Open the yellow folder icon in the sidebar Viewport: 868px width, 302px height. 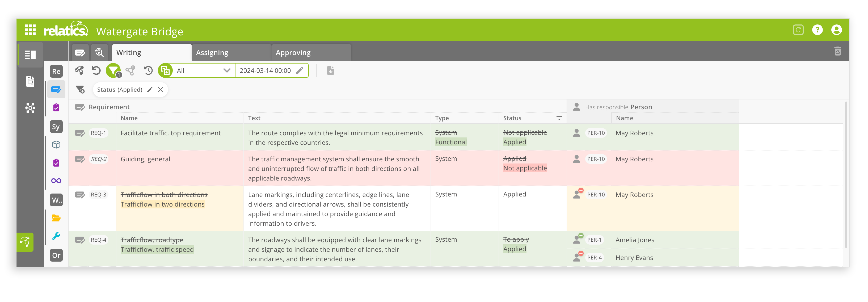56,218
